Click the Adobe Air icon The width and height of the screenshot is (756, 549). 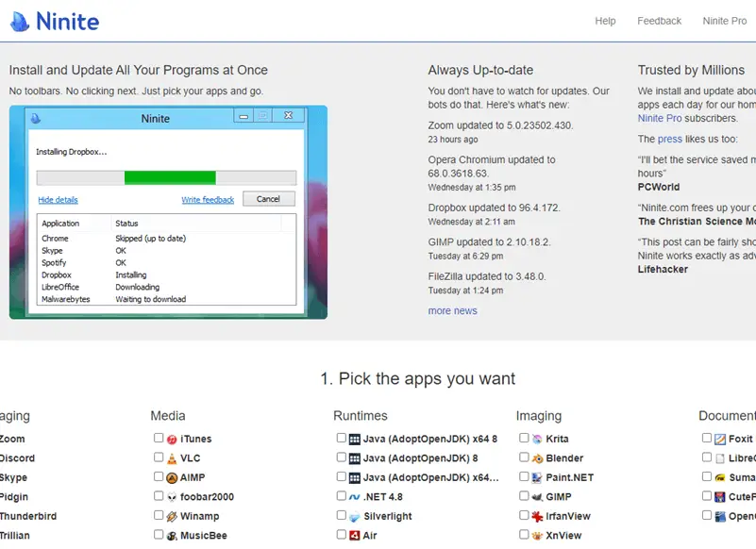click(354, 536)
